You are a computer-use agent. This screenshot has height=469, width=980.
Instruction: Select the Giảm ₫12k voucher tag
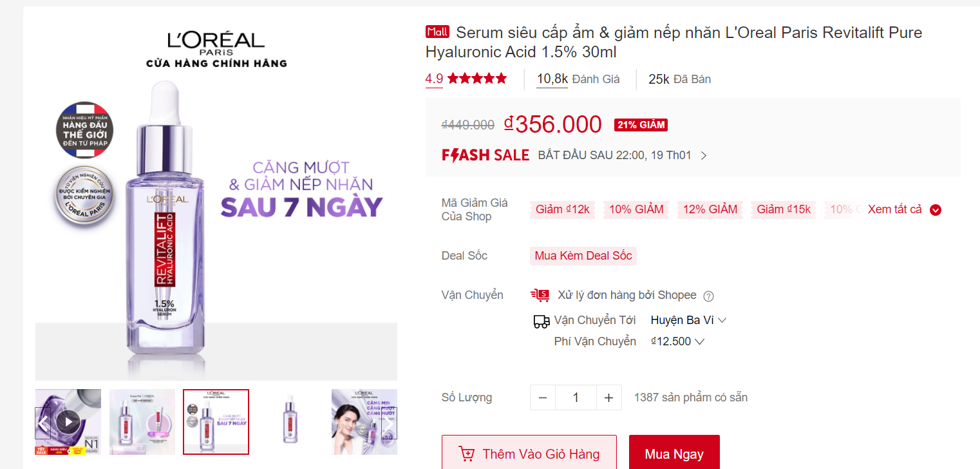coord(562,209)
